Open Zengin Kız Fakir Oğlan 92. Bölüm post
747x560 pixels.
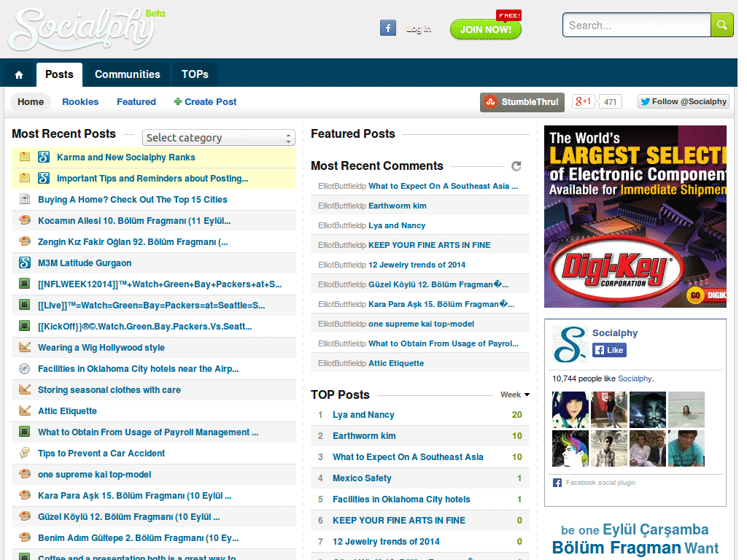[x=133, y=242]
